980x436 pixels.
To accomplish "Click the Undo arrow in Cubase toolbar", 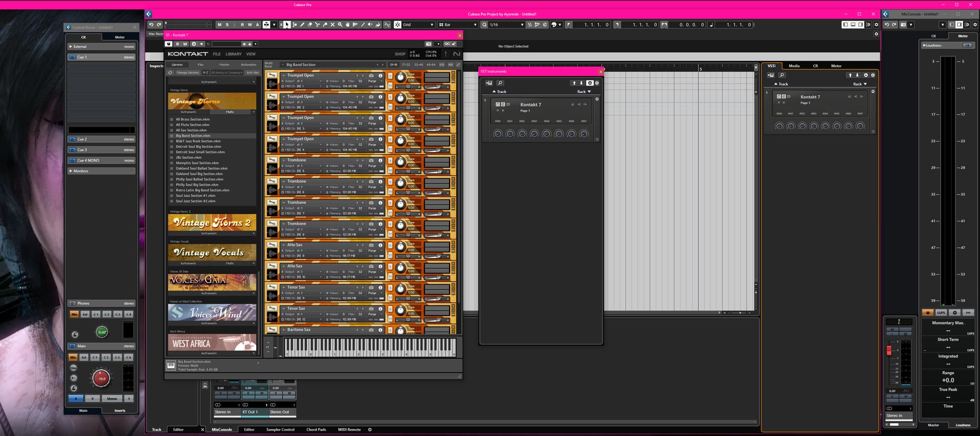I will click(x=151, y=24).
